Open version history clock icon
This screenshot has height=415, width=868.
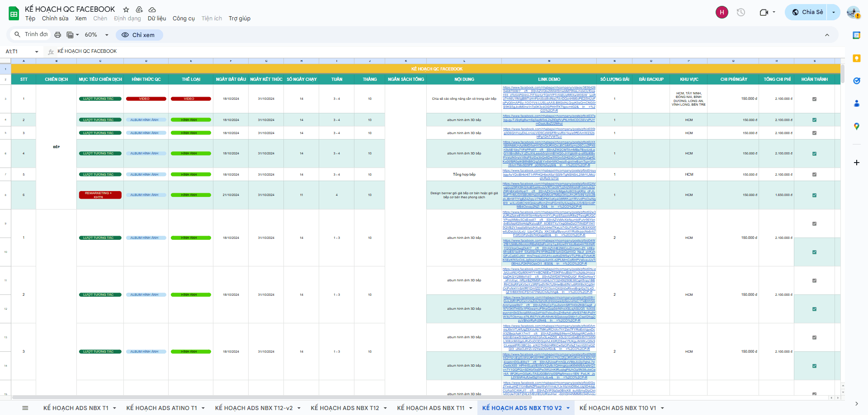[741, 12]
